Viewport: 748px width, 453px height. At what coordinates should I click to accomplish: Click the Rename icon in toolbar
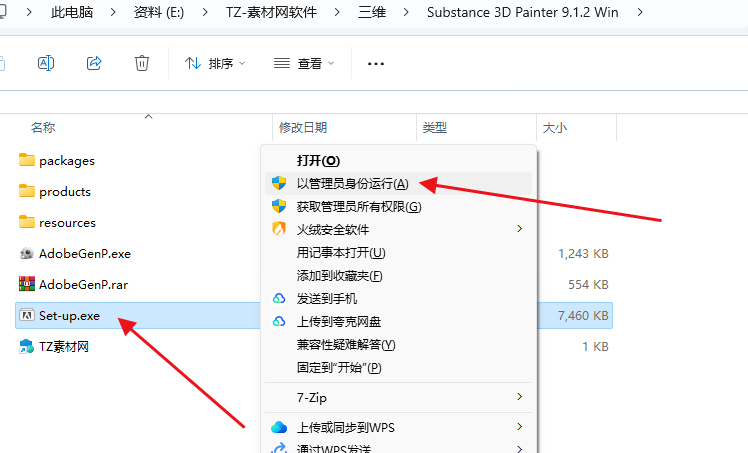pyautogui.click(x=46, y=63)
